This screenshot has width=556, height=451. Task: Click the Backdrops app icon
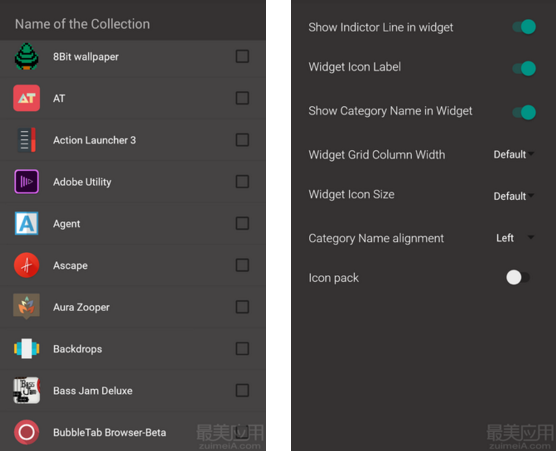point(27,349)
